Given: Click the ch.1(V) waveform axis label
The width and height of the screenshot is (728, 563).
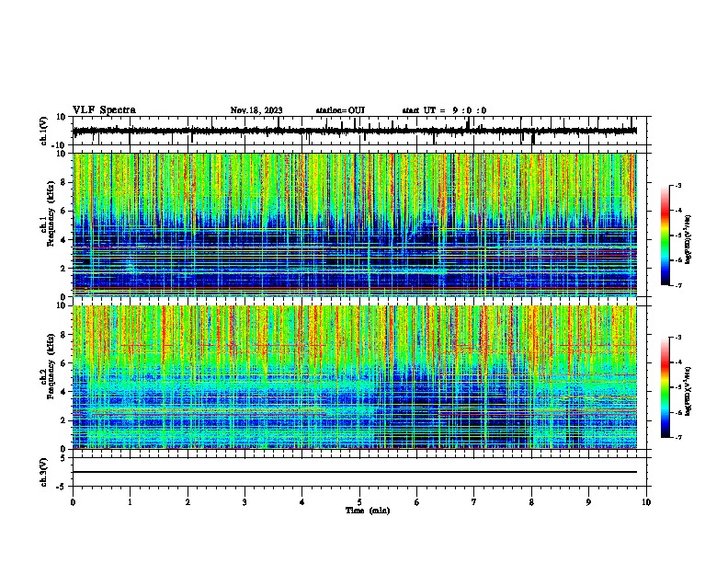Looking at the screenshot, I should tap(46, 131).
